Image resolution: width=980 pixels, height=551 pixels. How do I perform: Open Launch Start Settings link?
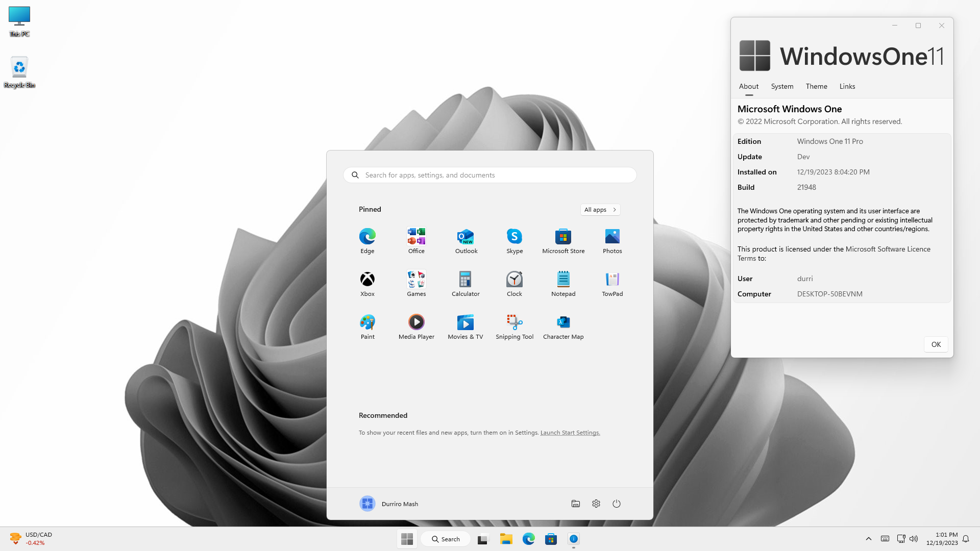(x=570, y=433)
